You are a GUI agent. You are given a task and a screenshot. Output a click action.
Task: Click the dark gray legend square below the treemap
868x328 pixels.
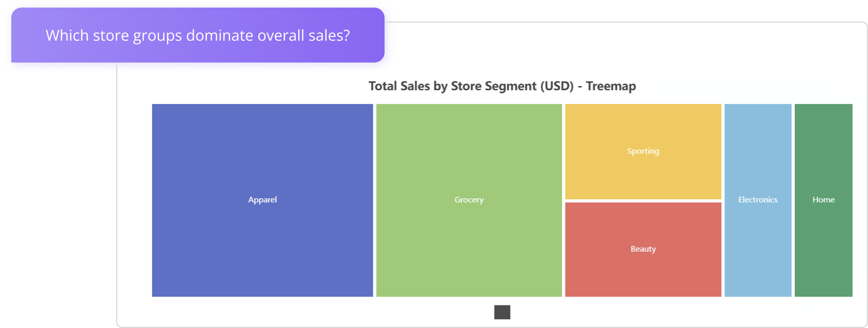[502, 312]
